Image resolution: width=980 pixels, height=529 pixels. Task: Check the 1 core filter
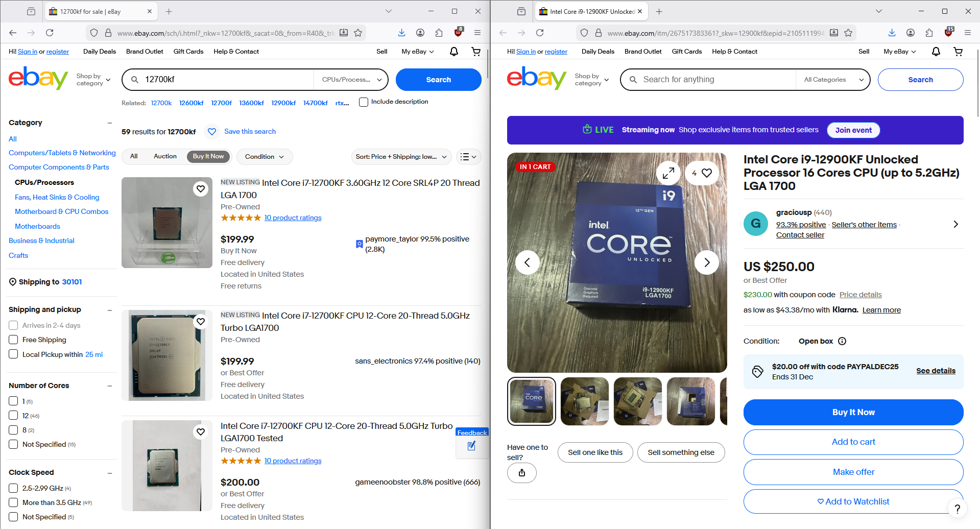click(13, 401)
